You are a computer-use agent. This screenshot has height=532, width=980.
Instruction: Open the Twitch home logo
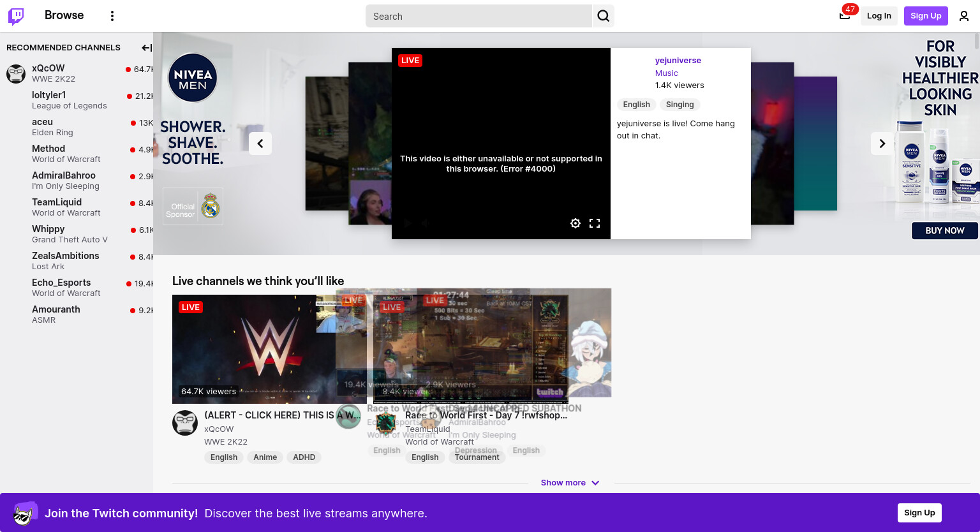[16, 16]
